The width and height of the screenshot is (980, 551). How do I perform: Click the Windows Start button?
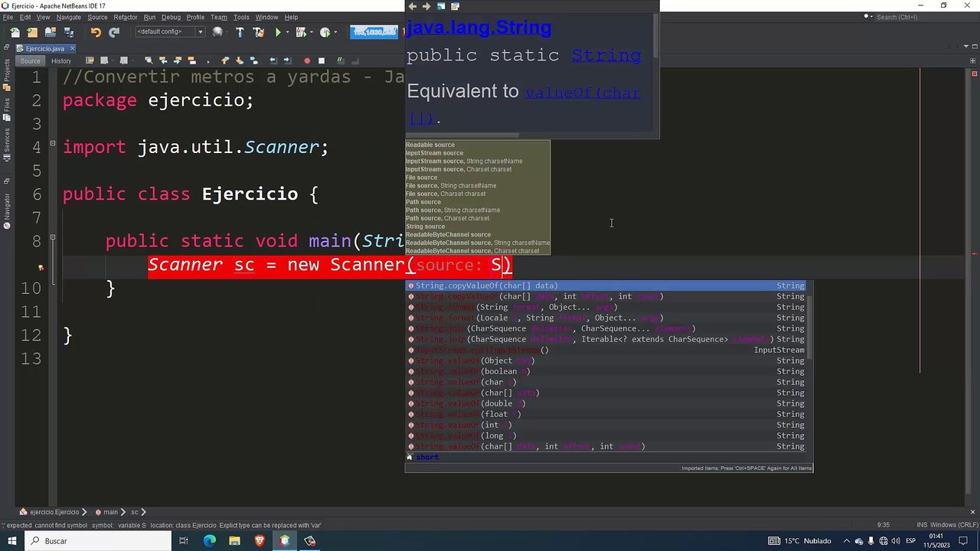click(x=12, y=541)
